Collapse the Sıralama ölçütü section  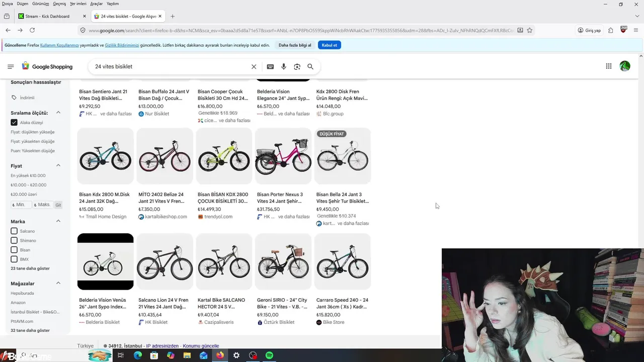tap(58, 113)
